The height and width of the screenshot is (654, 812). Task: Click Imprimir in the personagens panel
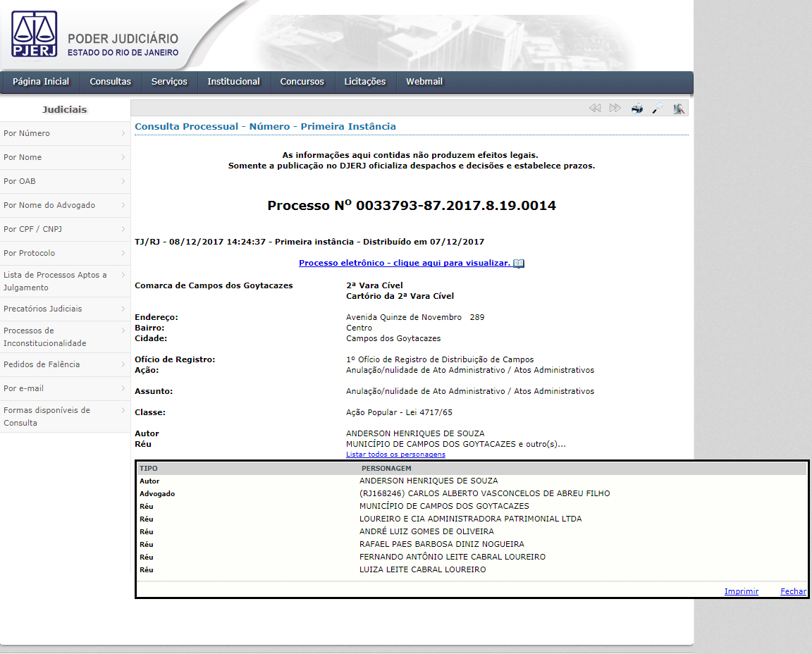coord(741,591)
